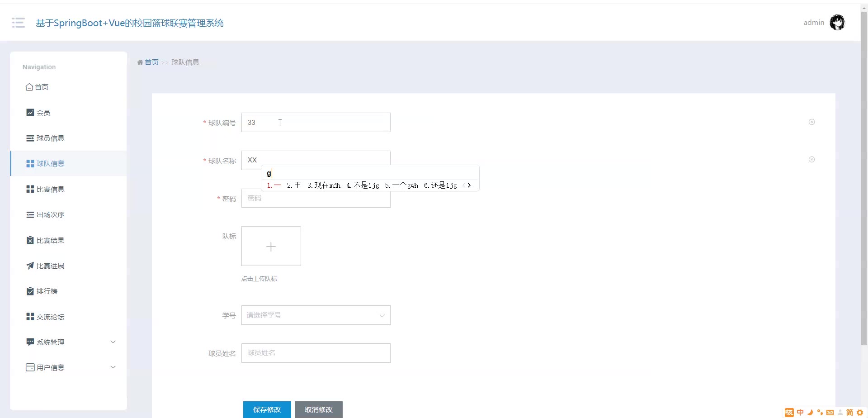
Task: Choose IME candidate 2.王
Action: (x=294, y=185)
